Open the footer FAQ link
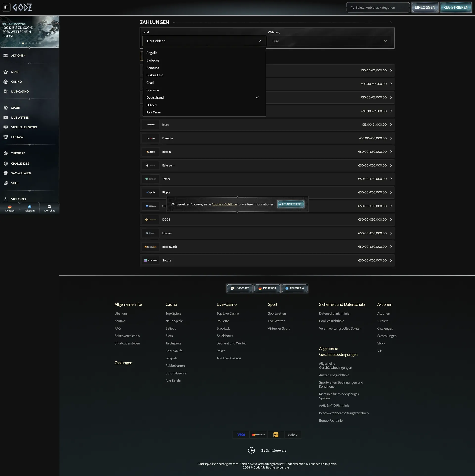475x476 pixels. (x=118, y=328)
